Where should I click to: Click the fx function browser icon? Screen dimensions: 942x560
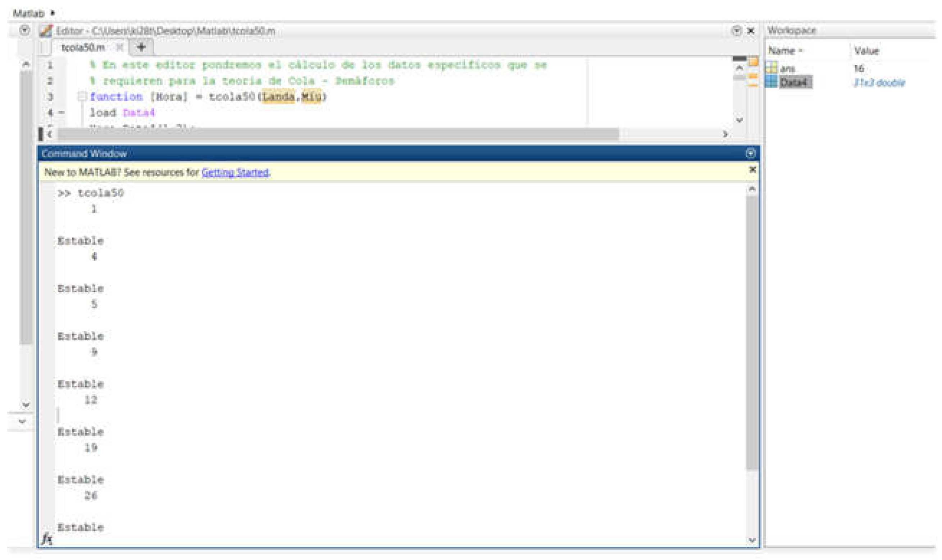point(47,539)
